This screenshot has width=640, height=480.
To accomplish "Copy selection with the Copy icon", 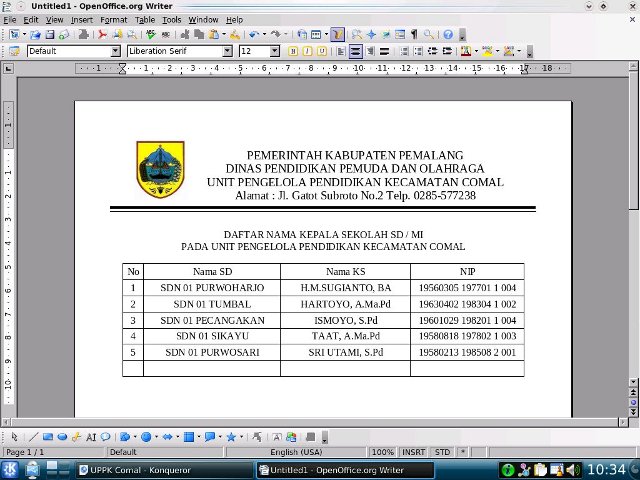I will [199, 35].
